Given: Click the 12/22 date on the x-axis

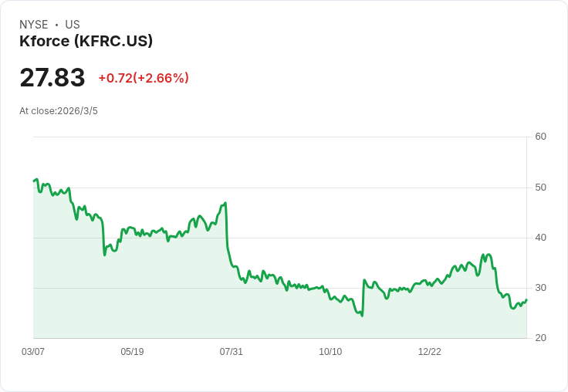Looking at the screenshot, I should pos(430,352).
